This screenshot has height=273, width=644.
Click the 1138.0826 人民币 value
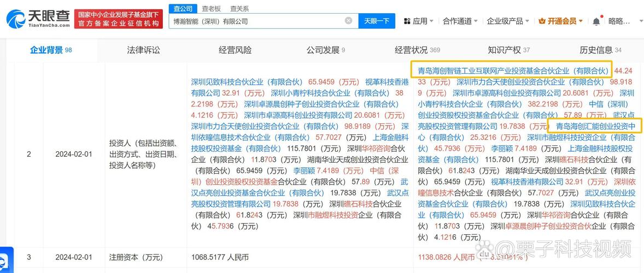click(x=446, y=257)
